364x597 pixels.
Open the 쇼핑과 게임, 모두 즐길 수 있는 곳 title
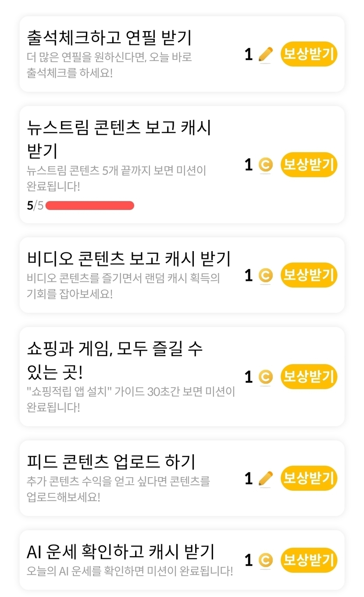(115, 361)
